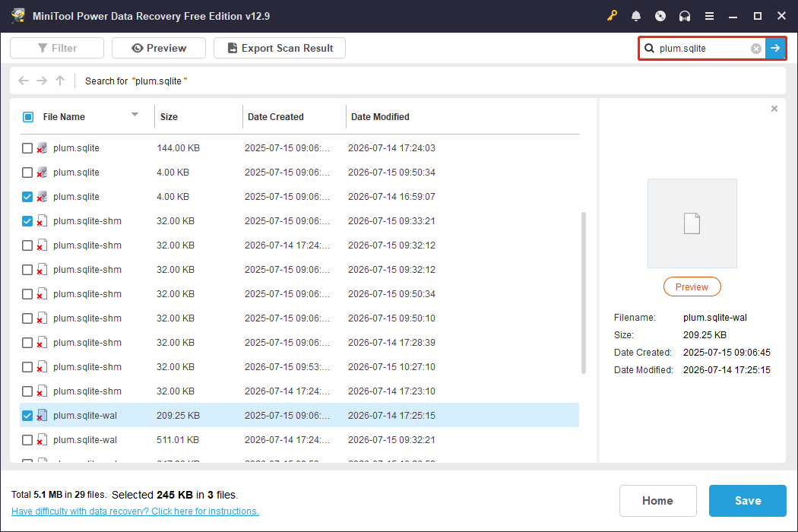Go up one level with up arrow
Viewport: 798px width, 532px height.
click(x=60, y=81)
